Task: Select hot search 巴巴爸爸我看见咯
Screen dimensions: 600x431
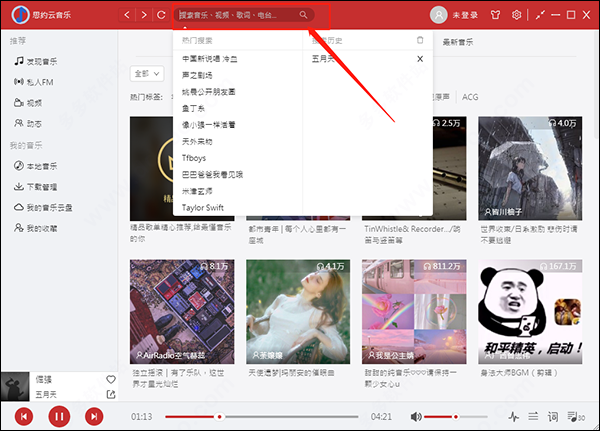Action: point(212,175)
